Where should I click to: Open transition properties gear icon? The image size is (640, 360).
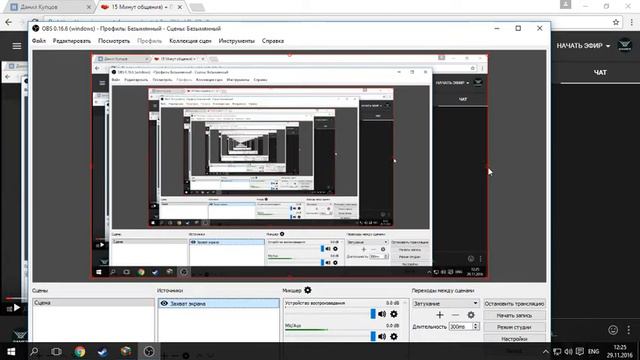coord(471,315)
